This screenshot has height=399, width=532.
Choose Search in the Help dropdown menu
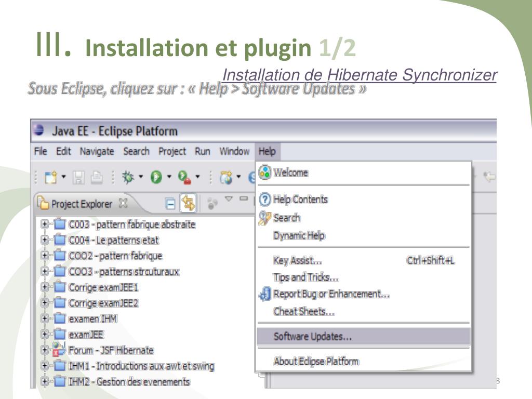pyautogui.click(x=363, y=218)
